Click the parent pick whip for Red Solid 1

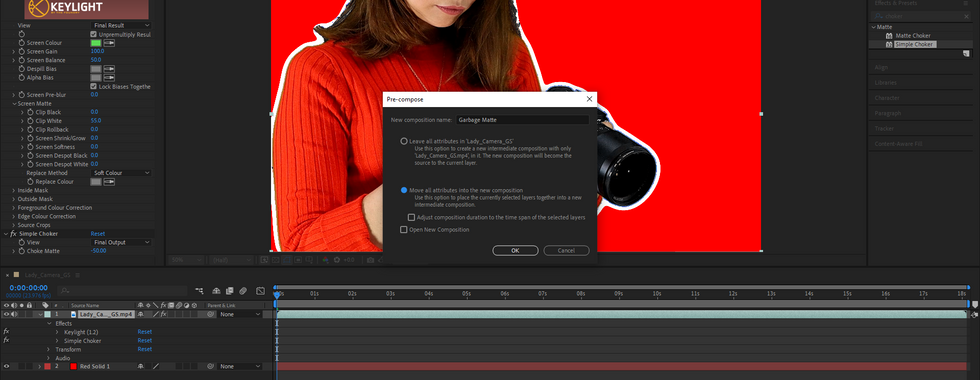211,366
